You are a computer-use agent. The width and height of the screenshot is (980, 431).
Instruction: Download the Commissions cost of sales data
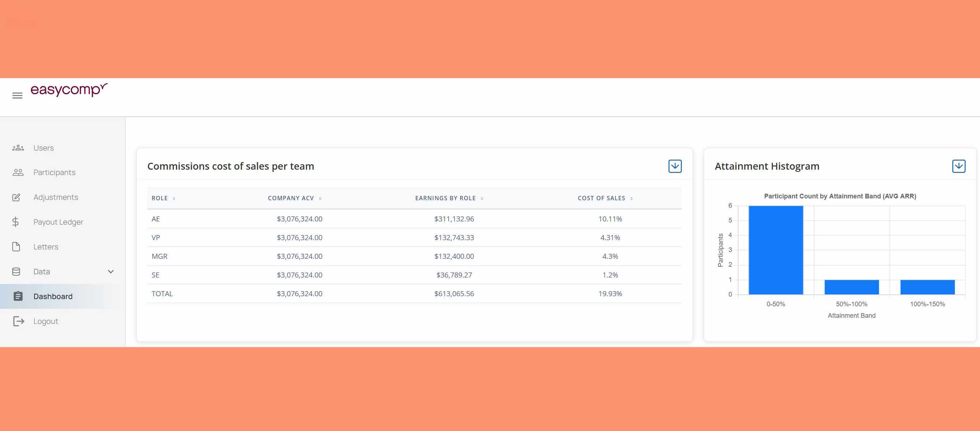(x=675, y=166)
